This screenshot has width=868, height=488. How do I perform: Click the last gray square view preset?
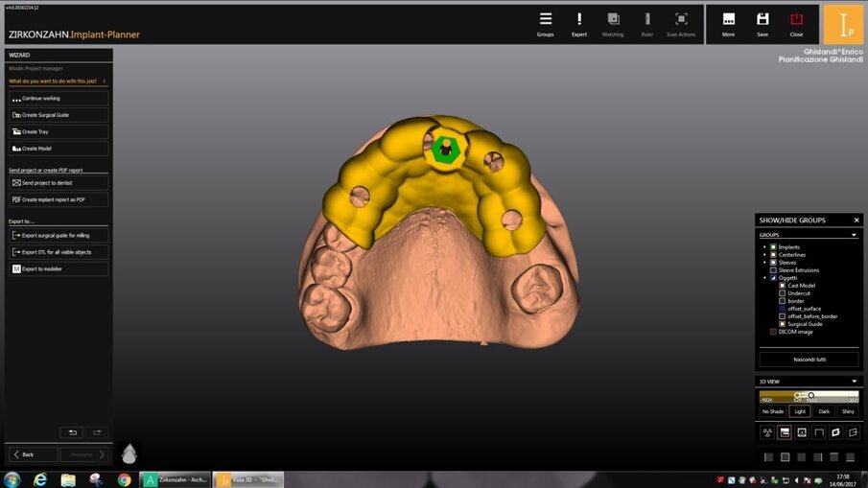[x=851, y=457]
